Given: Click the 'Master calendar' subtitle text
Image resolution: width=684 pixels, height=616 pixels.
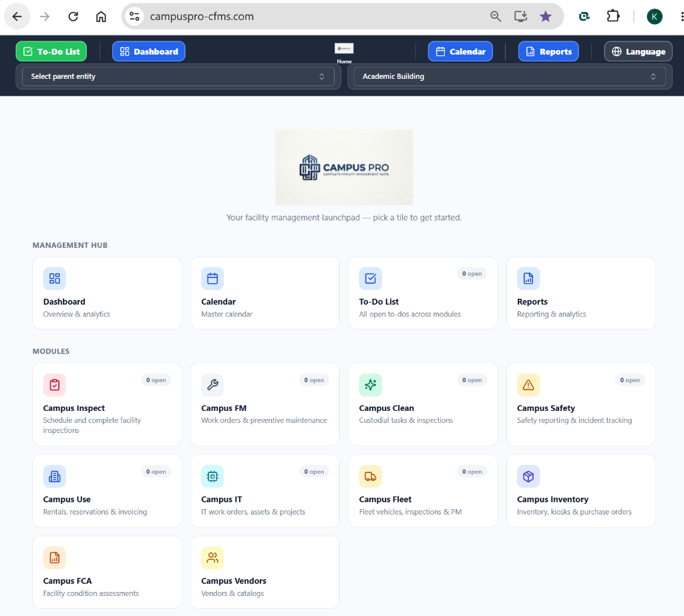Looking at the screenshot, I should coord(227,314).
